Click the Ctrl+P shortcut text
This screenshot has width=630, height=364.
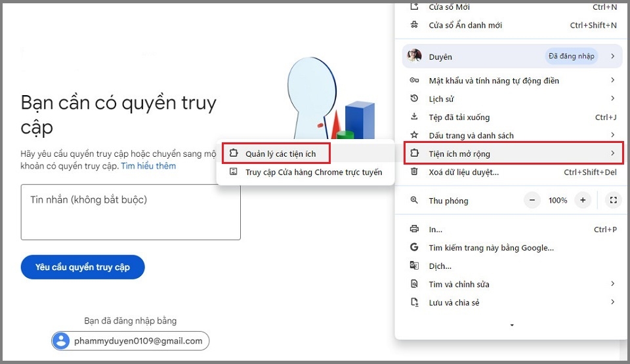click(x=605, y=230)
